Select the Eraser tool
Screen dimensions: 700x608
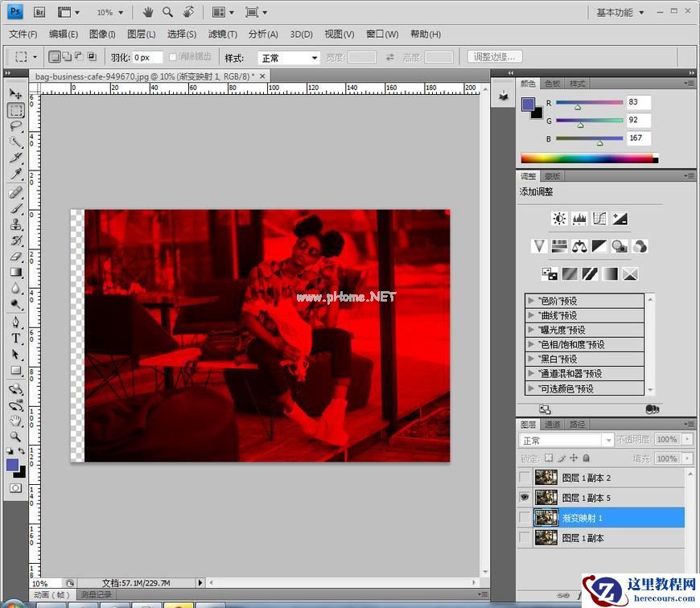[15, 257]
